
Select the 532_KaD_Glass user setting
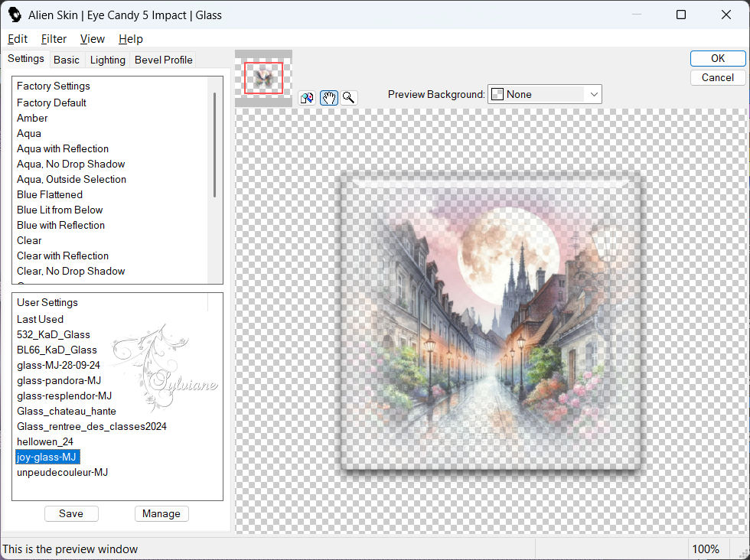[54, 335]
